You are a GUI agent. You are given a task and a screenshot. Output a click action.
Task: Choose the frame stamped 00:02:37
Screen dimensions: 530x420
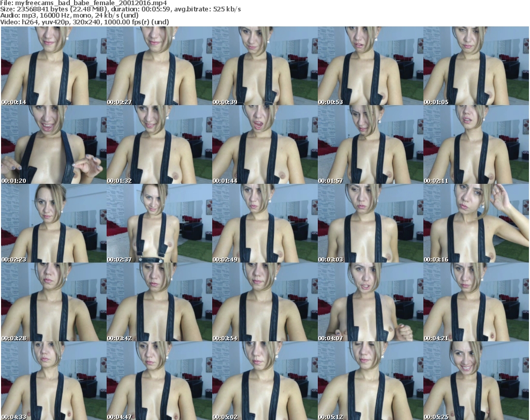pyautogui.click(x=159, y=224)
